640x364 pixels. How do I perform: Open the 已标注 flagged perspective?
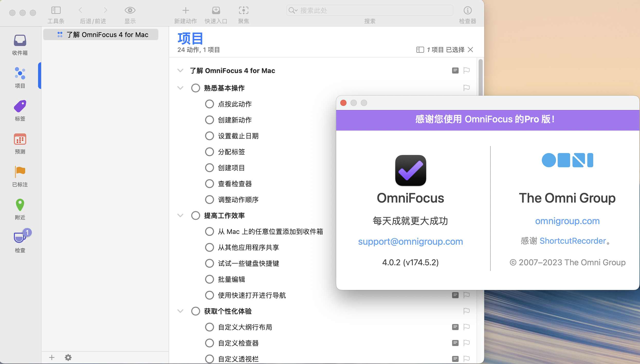click(x=20, y=176)
